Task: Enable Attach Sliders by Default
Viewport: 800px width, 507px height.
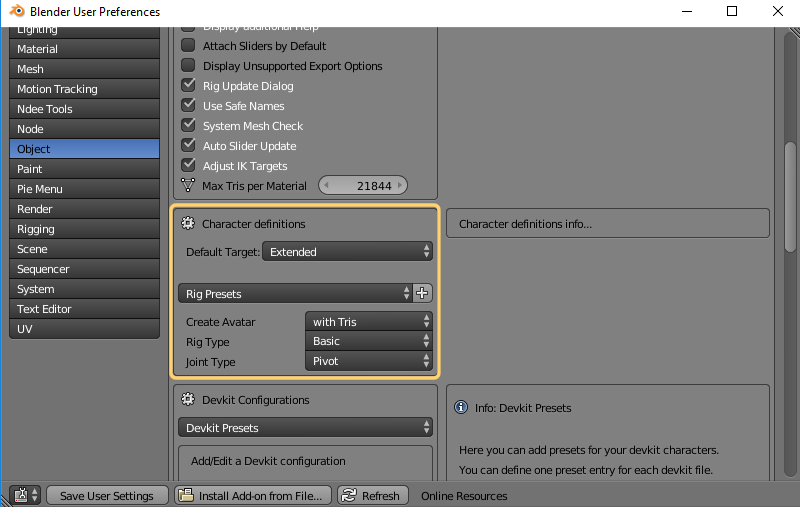Action: 188,45
